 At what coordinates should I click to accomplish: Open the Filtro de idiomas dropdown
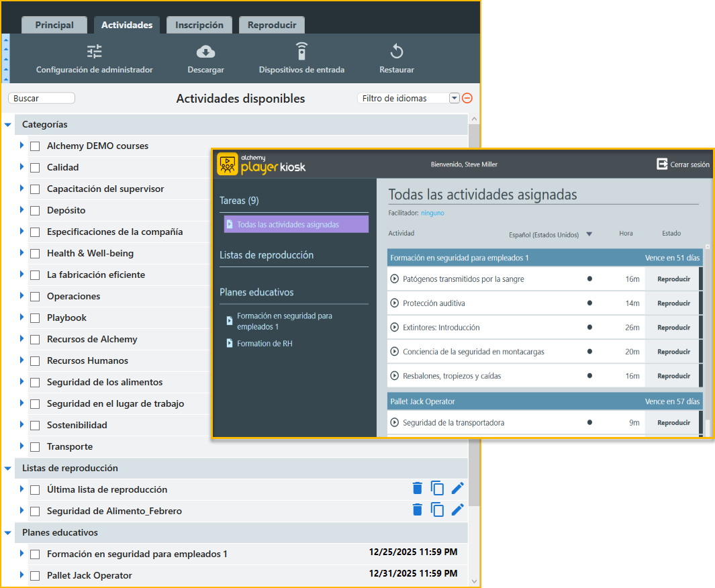454,98
